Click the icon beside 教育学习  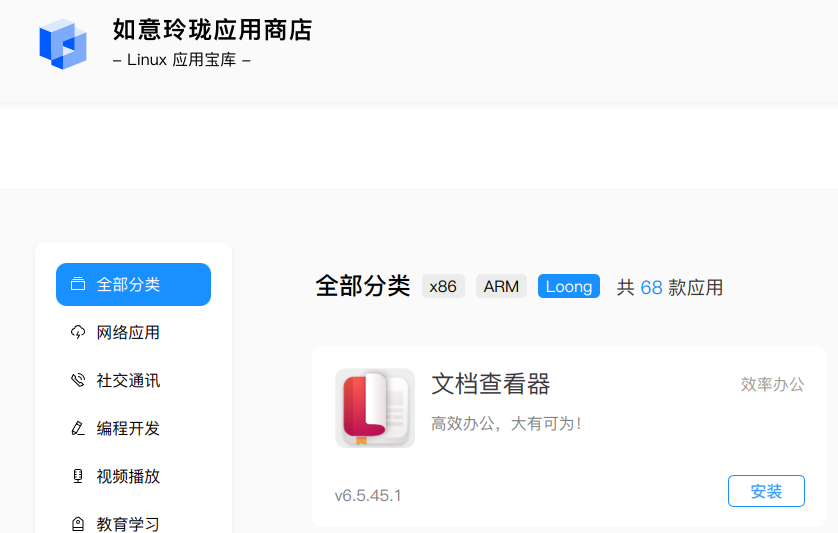coord(78,524)
